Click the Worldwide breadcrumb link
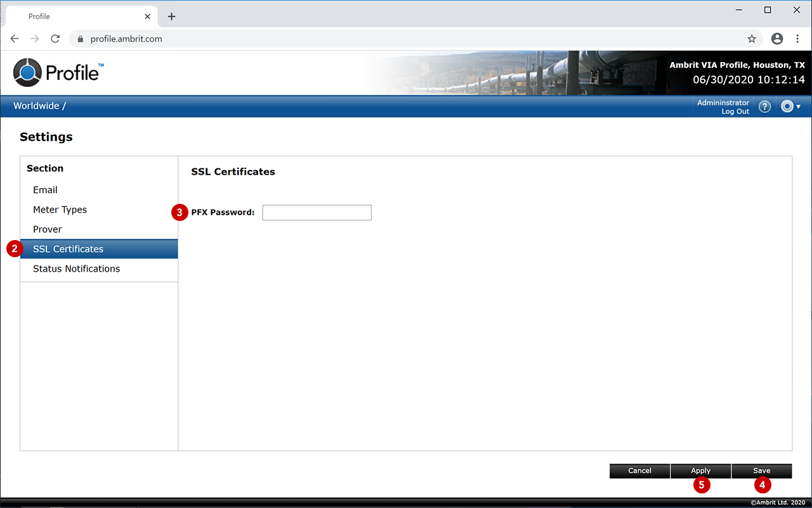This screenshot has width=812, height=508. (x=36, y=106)
